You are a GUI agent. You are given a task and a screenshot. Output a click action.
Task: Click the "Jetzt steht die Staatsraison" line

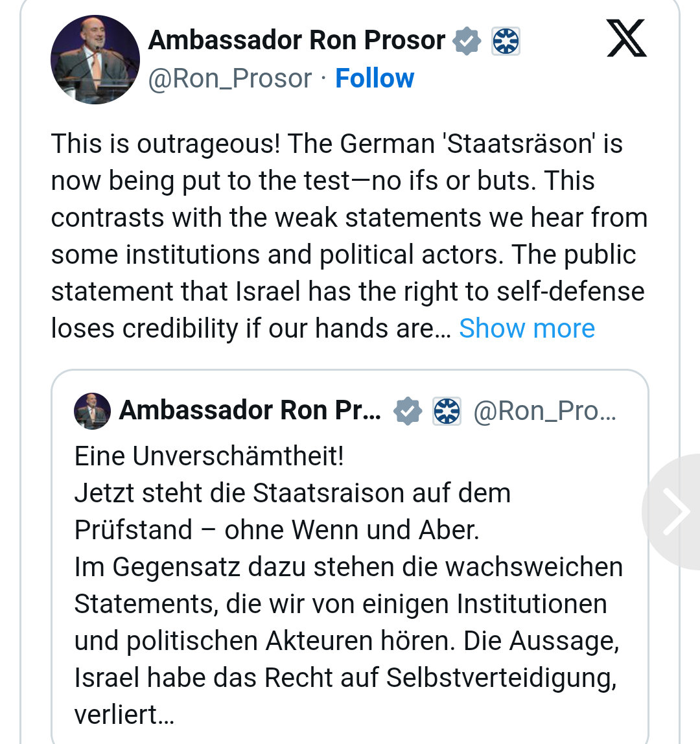[x=292, y=493]
